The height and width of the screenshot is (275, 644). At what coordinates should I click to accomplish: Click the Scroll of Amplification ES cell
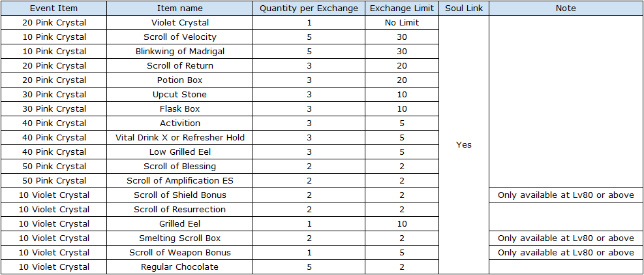(x=180, y=181)
